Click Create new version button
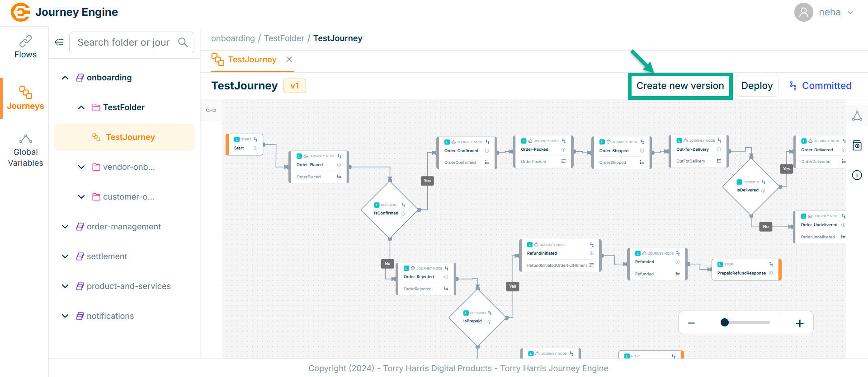Screen dimensions: 868x377 tap(680, 86)
